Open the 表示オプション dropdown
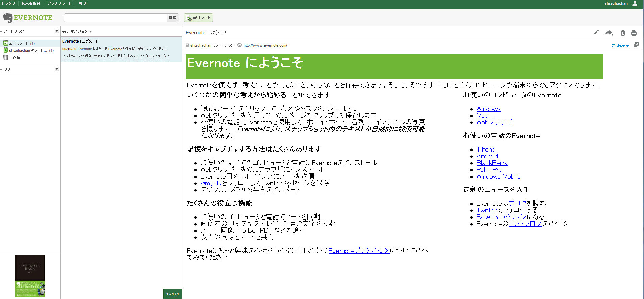Image resolution: width=644 pixels, height=299 pixels. tap(77, 31)
